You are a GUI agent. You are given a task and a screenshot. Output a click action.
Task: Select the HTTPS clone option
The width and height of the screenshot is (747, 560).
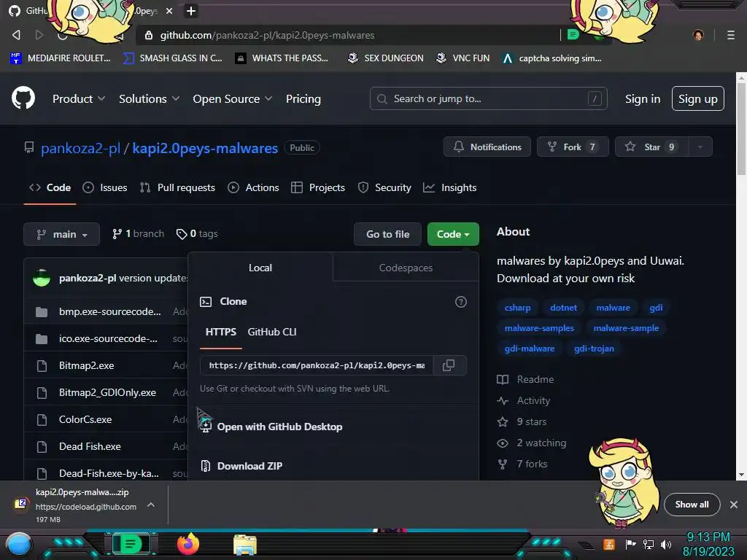[x=220, y=332]
